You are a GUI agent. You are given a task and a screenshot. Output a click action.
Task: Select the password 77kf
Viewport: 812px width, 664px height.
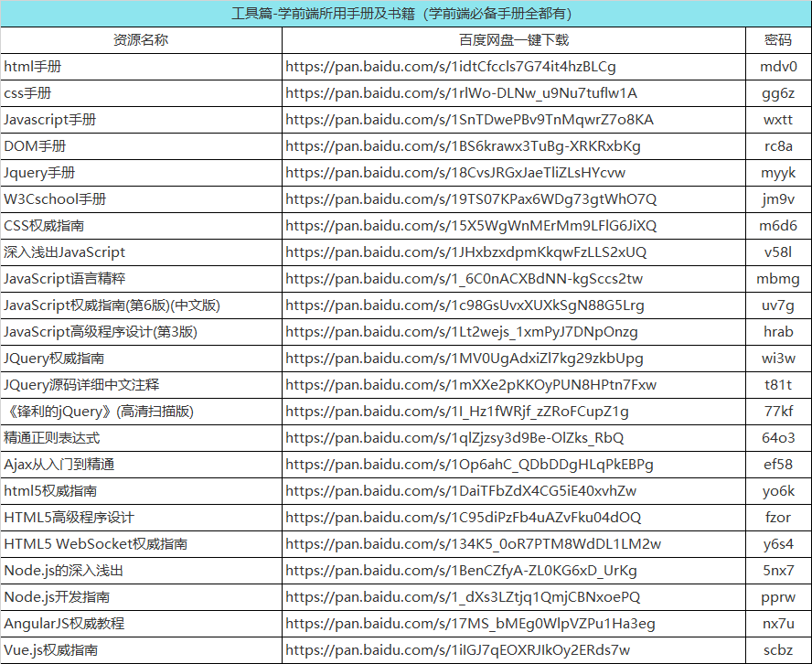point(778,412)
